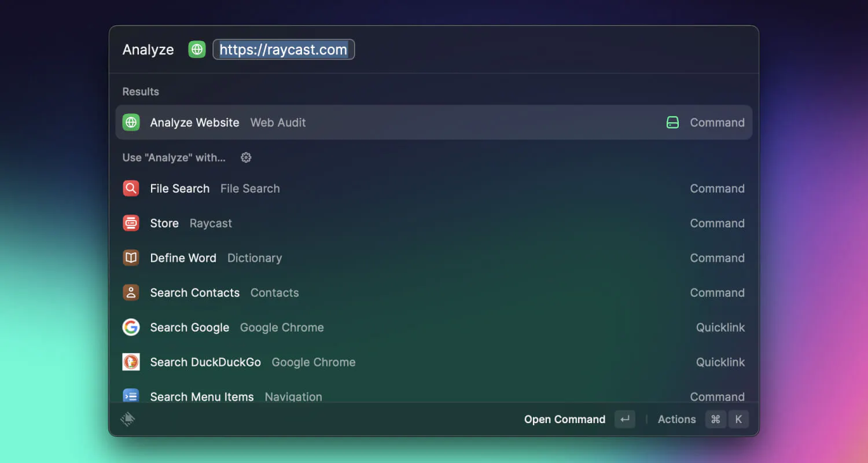Click the return key icon
868x463 pixels.
tap(625, 419)
